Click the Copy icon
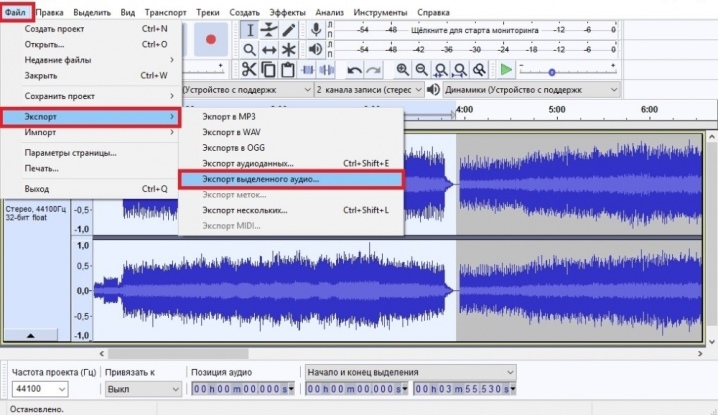The image size is (718, 415). 268,70
